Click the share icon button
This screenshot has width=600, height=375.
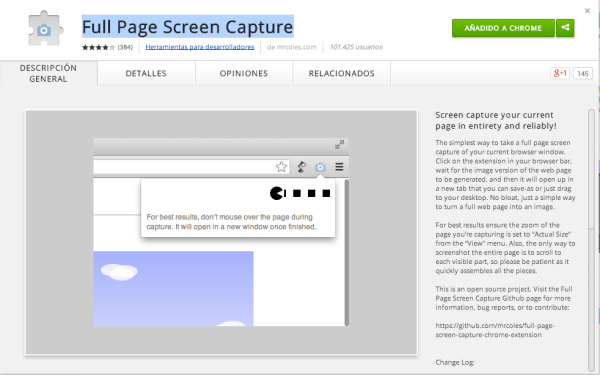(x=565, y=28)
